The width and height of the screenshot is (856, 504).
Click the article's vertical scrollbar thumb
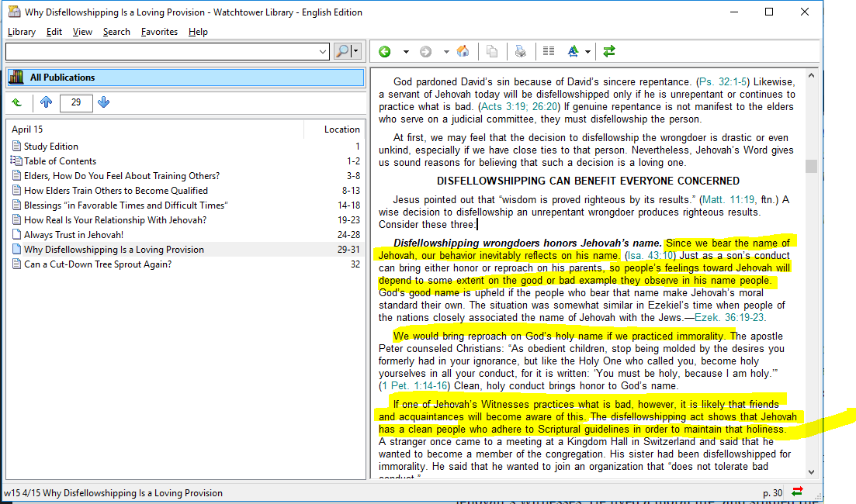811,166
